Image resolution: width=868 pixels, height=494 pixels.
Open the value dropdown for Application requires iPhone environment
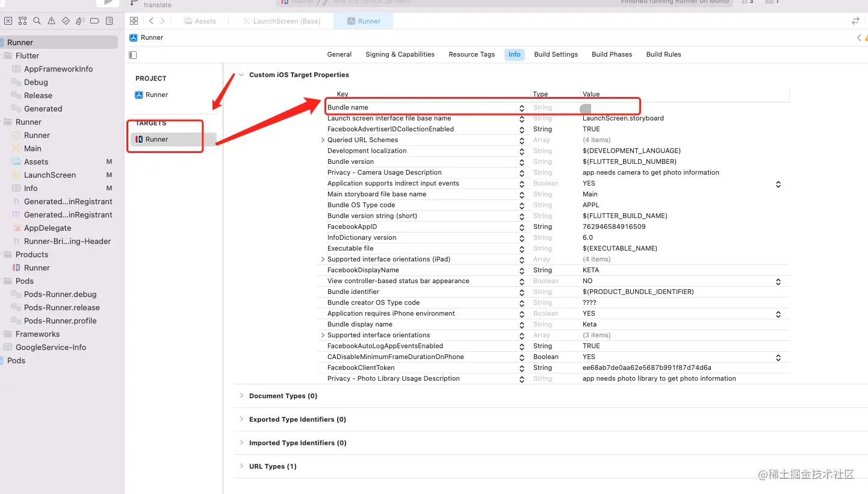click(778, 314)
